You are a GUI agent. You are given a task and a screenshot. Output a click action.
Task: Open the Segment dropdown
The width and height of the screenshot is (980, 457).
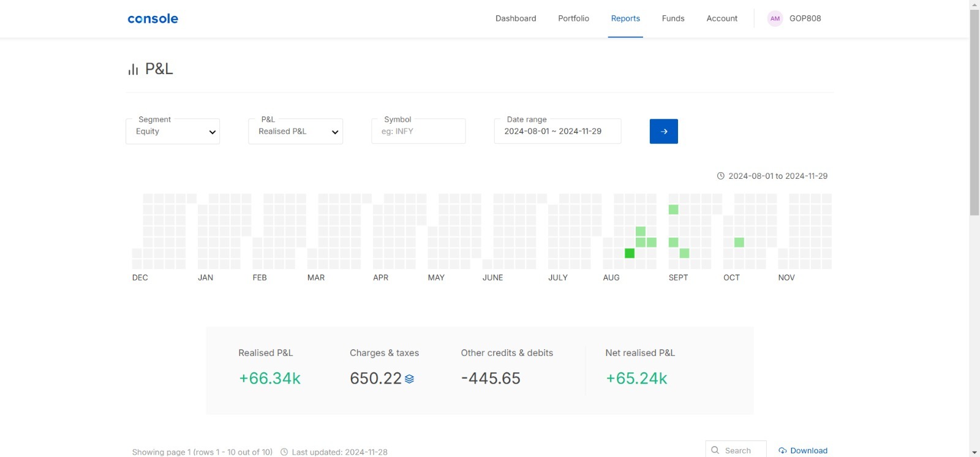coord(173,132)
